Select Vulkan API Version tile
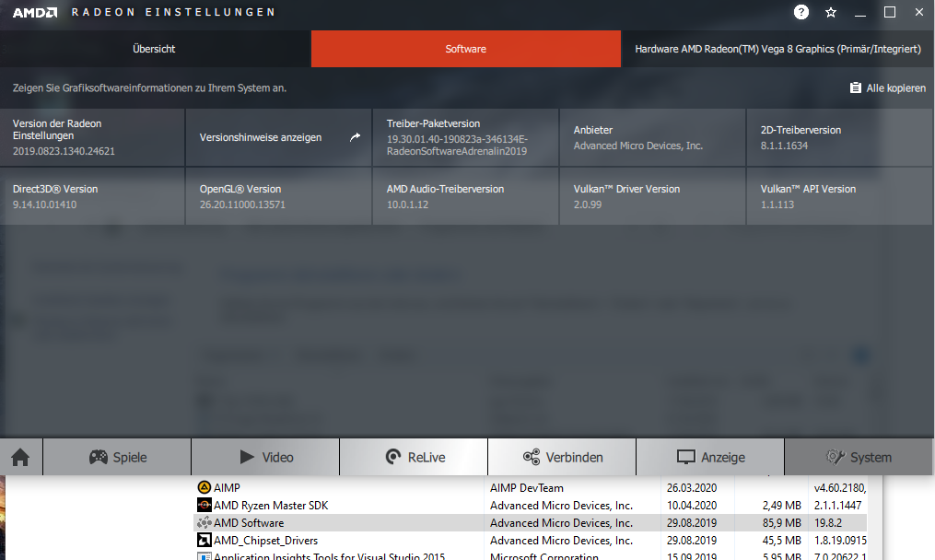Screen dimensions: 935x560 [x=839, y=196]
